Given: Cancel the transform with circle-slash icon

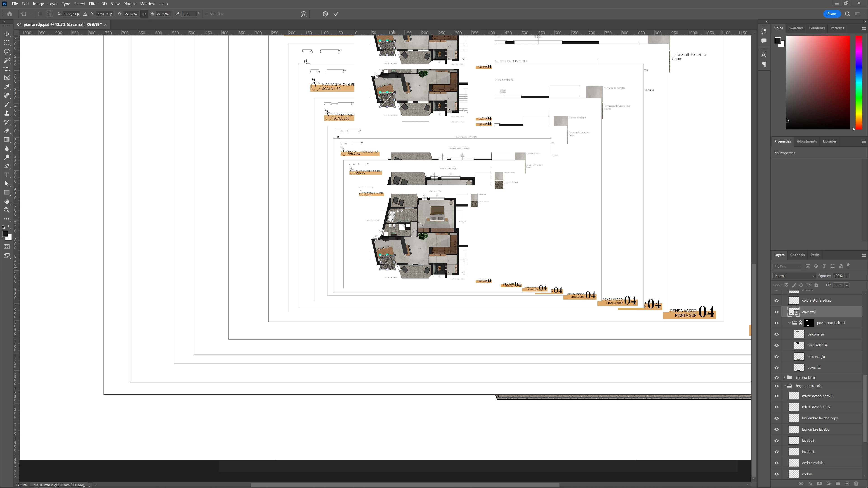Looking at the screenshot, I should tap(325, 14).
